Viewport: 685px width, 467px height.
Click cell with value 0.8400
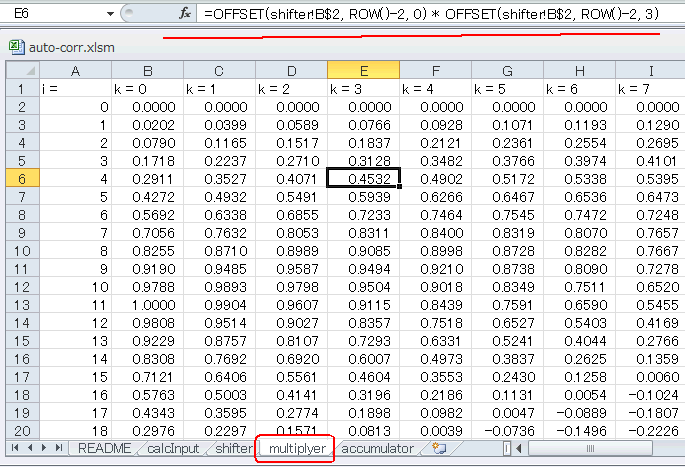pyautogui.click(x=436, y=233)
